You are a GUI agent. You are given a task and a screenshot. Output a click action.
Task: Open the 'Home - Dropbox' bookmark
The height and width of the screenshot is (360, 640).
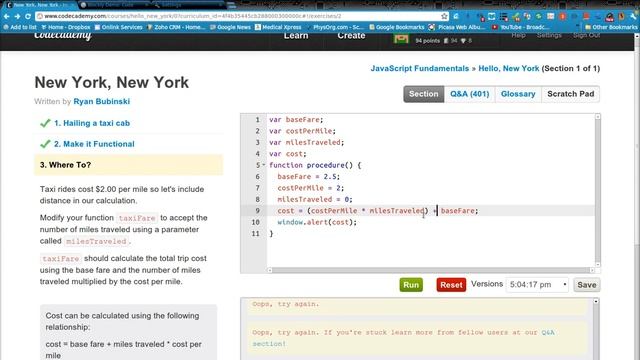[65, 27]
